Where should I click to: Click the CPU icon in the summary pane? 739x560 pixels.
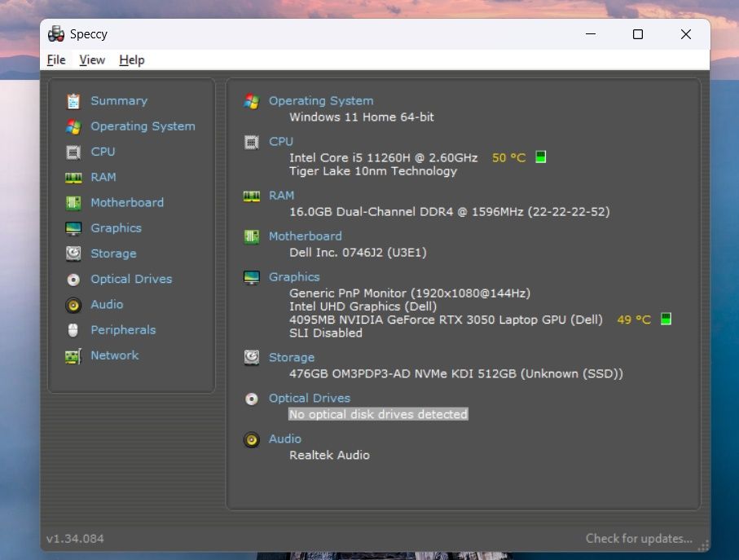pos(251,142)
